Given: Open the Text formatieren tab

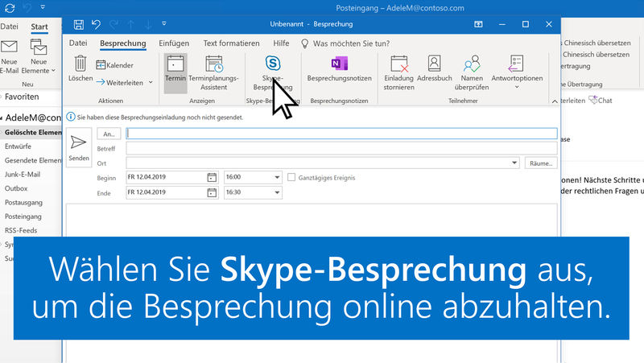Looking at the screenshot, I should [231, 43].
